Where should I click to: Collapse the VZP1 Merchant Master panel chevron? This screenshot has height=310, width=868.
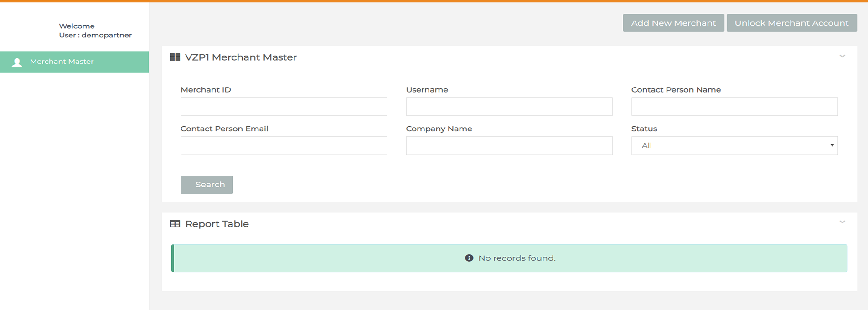click(842, 57)
